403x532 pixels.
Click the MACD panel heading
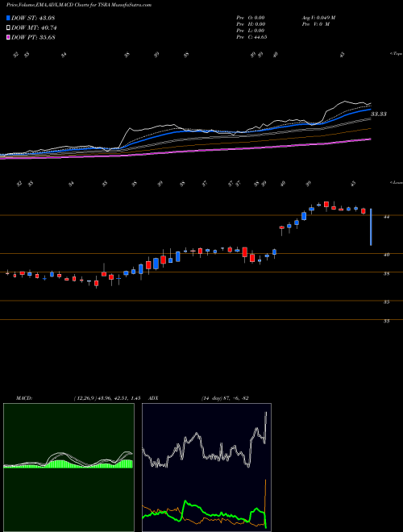point(24,398)
